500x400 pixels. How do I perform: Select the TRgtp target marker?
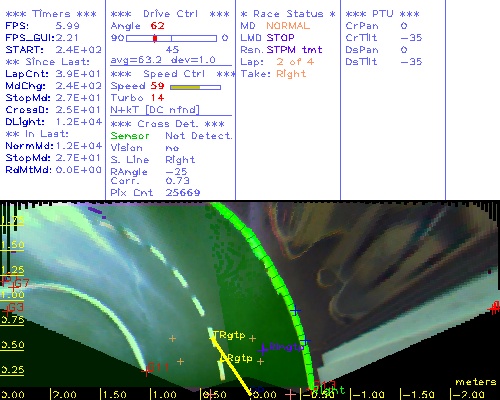pos(229,335)
